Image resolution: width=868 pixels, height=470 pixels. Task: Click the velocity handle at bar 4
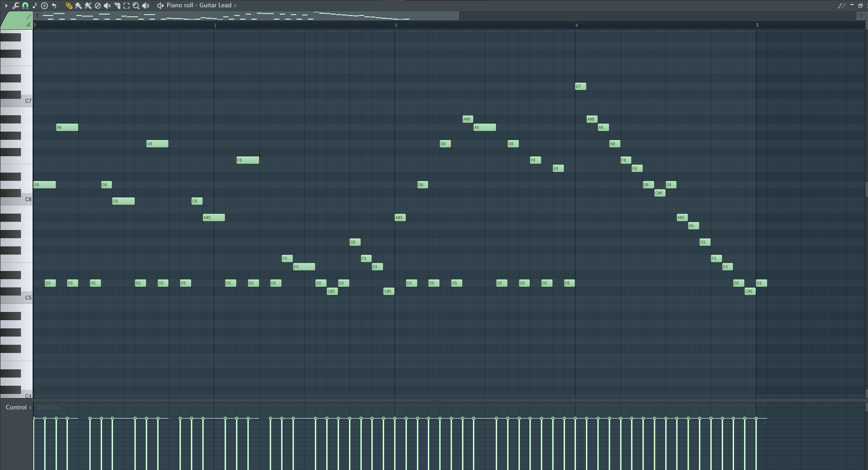[575, 418]
